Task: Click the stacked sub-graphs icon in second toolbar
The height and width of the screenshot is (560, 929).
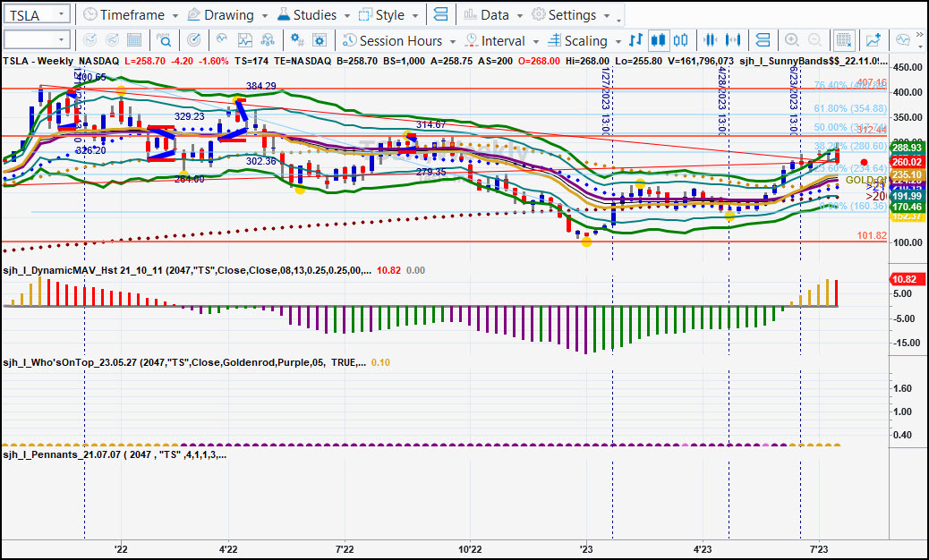Action: pos(763,40)
